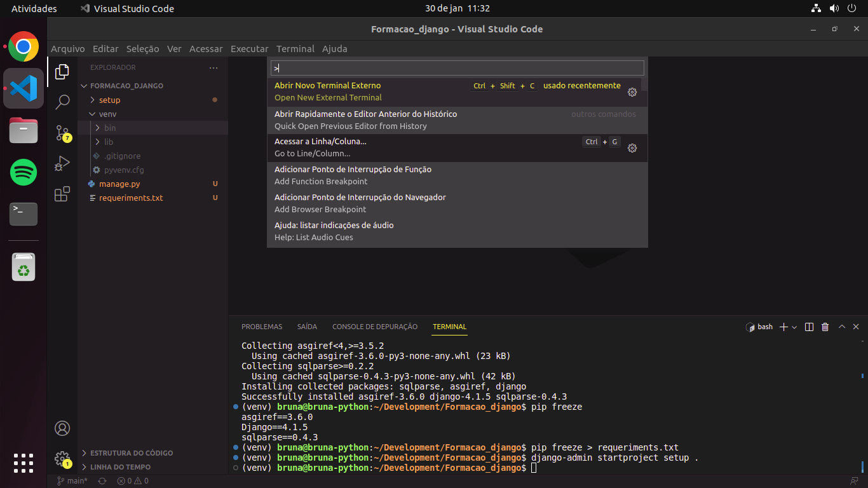Open Terminal app from dock
Viewport: 868px width, 488px height.
24,214
